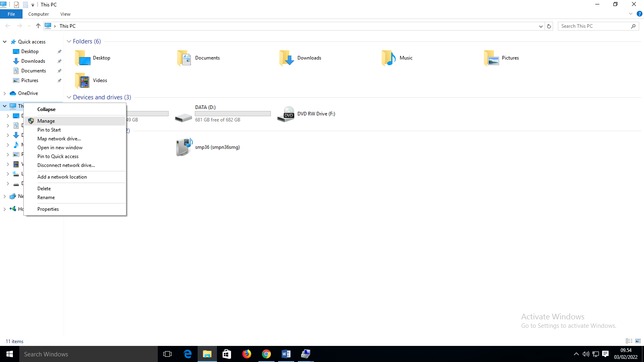Open the Help question mark icon
Viewport: 644px width, 362px height.
point(639,14)
